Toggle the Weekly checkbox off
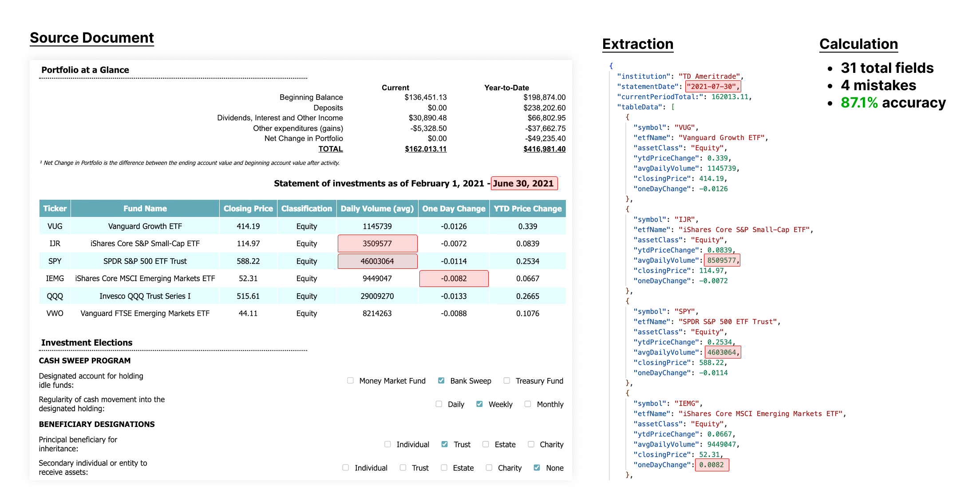This screenshot has height=490, width=980. (x=479, y=404)
